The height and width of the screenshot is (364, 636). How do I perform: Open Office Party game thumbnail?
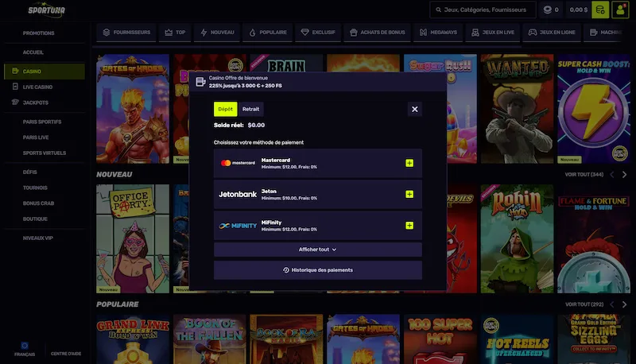[x=133, y=238]
